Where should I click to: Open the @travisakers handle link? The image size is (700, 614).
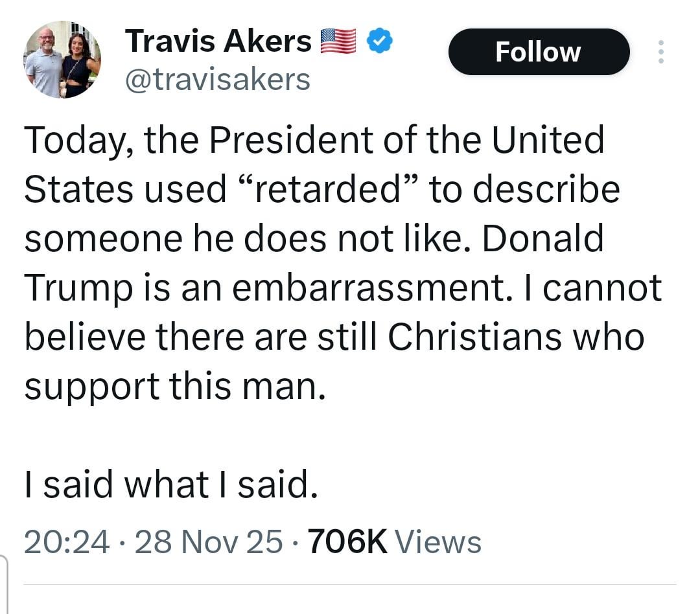coord(217,80)
